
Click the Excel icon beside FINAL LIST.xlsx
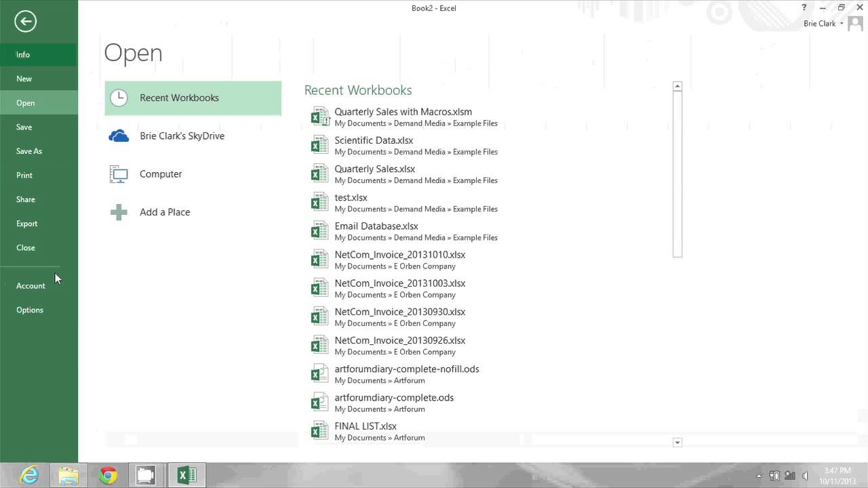(319, 430)
